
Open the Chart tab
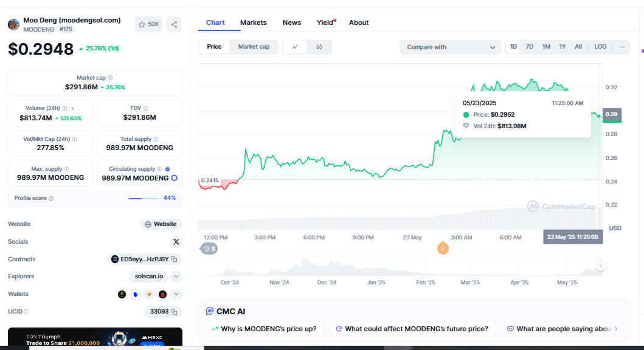(215, 22)
